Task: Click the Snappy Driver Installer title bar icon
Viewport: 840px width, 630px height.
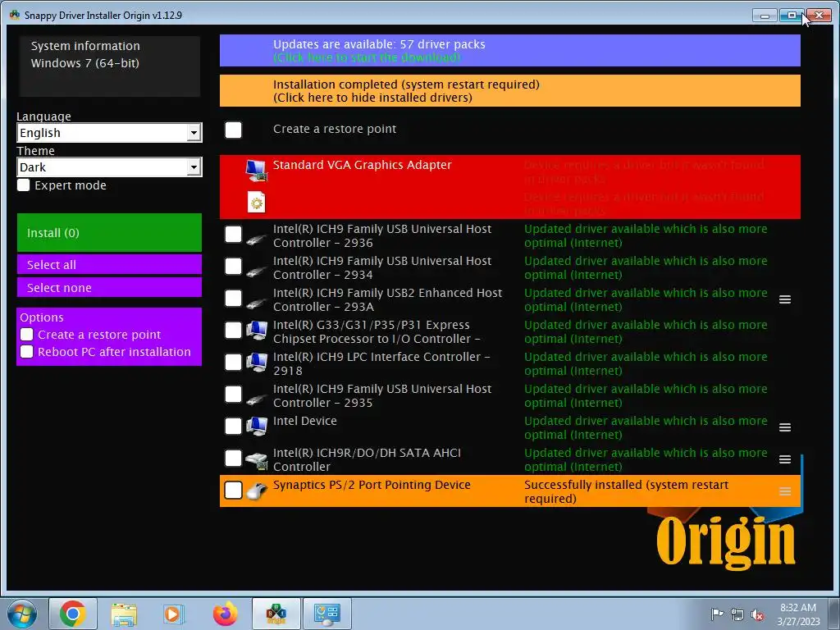Action: point(15,15)
